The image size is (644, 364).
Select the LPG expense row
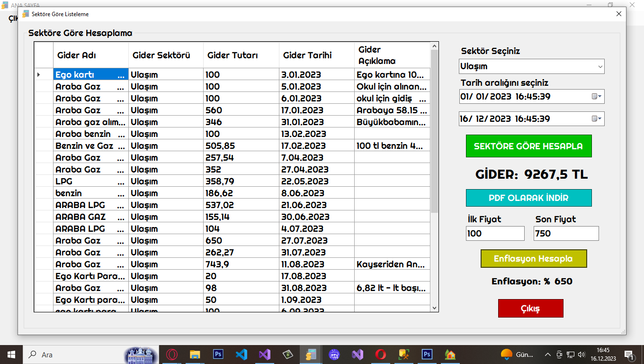90,182
